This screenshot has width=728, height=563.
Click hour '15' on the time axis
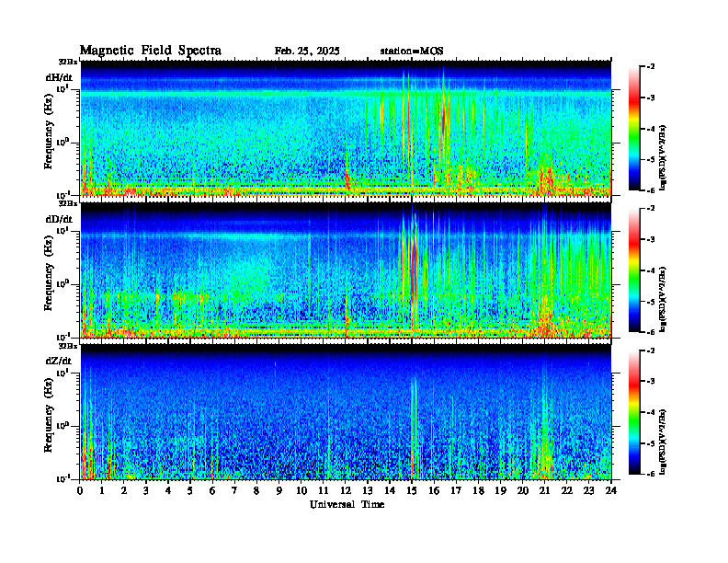[412, 491]
